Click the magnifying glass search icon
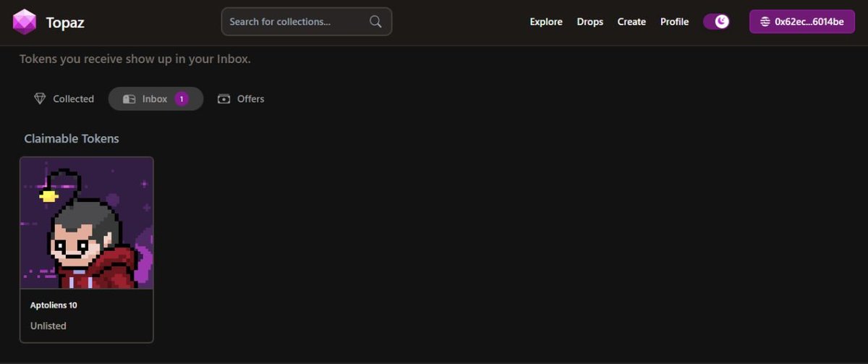This screenshot has height=364, width=868. pos(375,22)
